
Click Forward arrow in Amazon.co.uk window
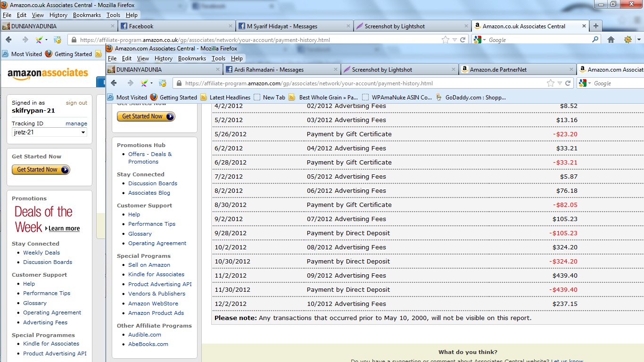(x=25, y=40)
